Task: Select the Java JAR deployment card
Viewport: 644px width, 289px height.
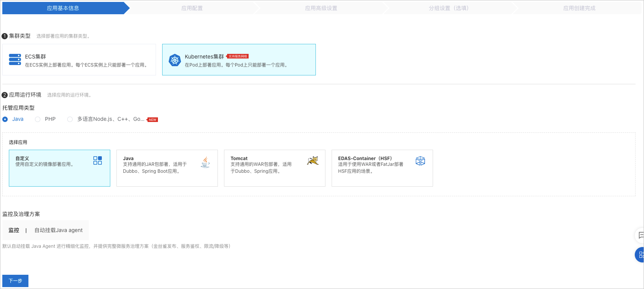Action: coord(167,168)
